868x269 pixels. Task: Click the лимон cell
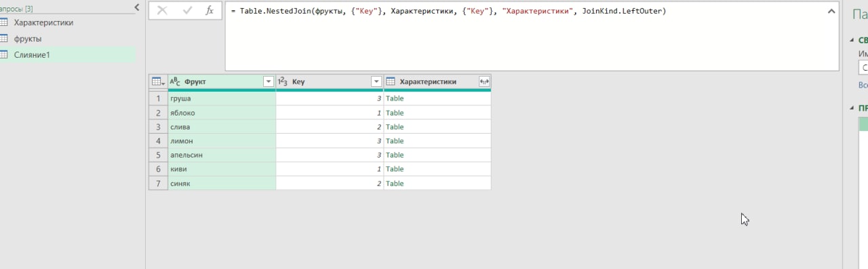(222, 141)
